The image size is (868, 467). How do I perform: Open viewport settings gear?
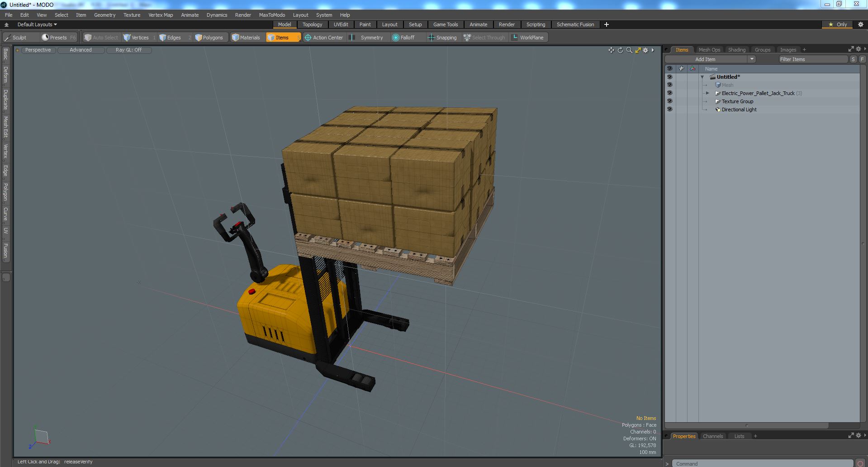645,50
